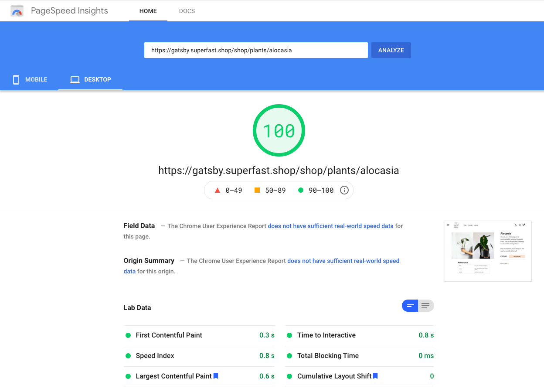Focus the URL input field
The image size is (544, 392).
pos(256,50)
